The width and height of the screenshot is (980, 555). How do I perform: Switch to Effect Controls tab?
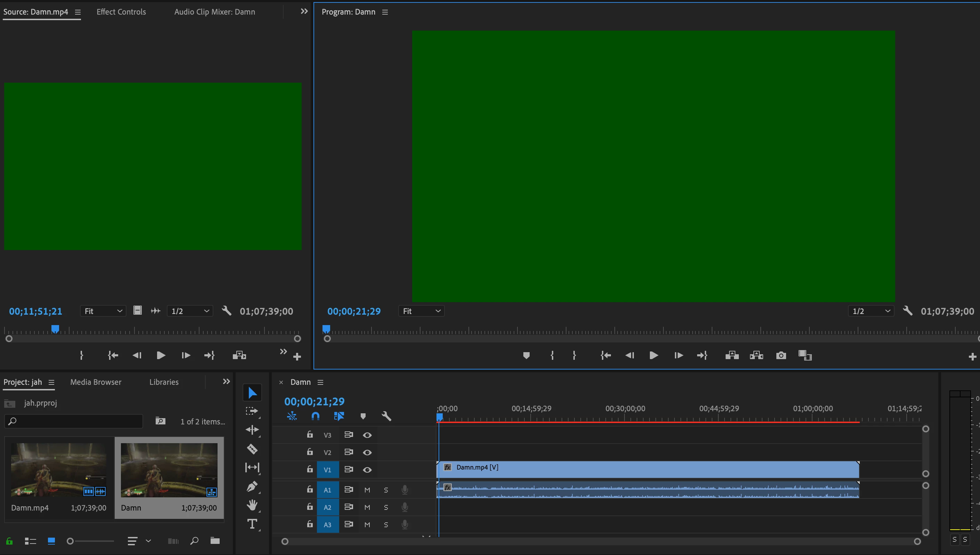[x=121, y=12]
